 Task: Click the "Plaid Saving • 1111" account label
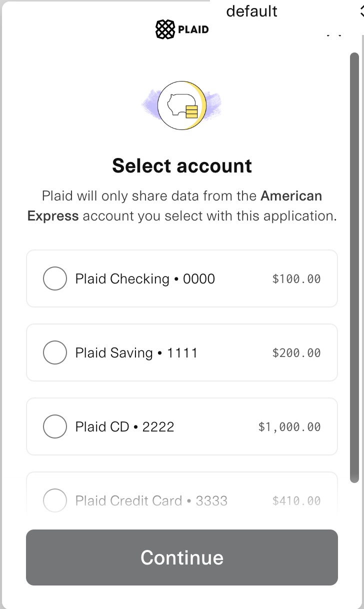tap(136, 352)
